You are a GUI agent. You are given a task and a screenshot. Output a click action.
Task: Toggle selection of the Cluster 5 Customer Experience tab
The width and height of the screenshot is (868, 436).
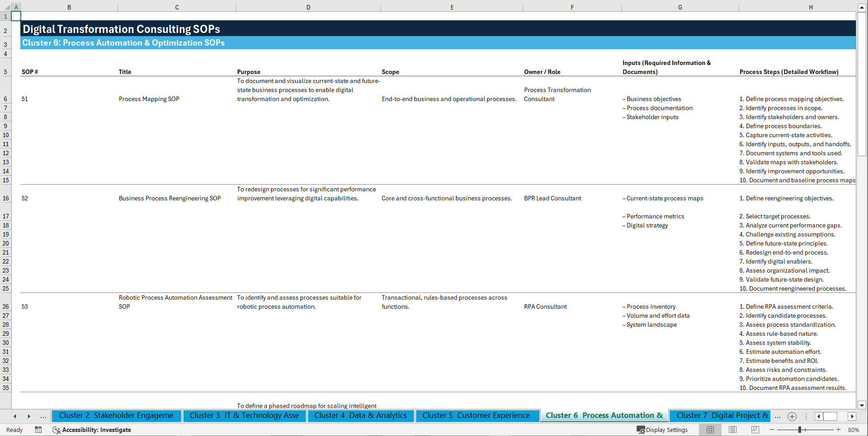(x=477, y=415)
